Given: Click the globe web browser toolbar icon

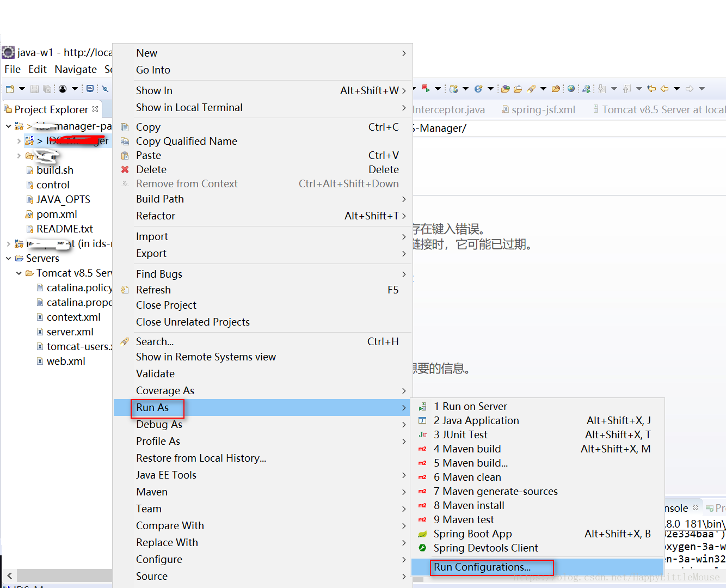Looking at the screenshot, I should click(571, 89).
